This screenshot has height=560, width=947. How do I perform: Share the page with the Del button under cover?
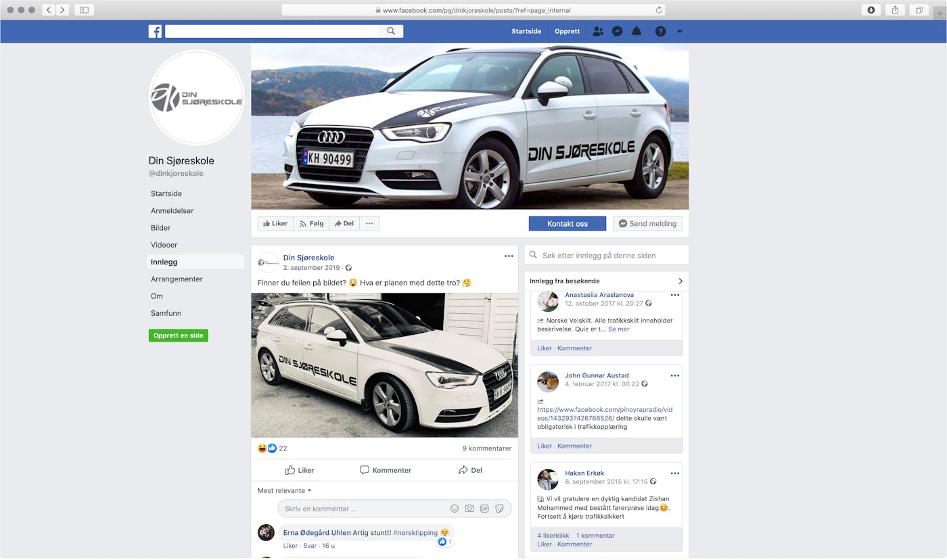[344, 223]
